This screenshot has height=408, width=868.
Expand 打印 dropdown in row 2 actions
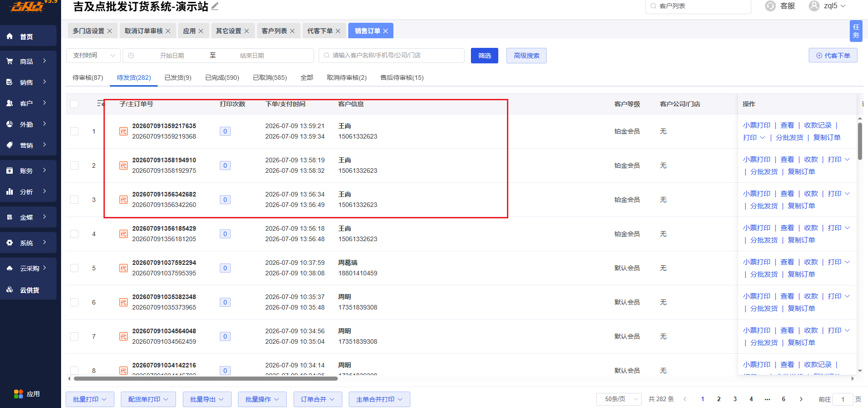[x=839, y=160]
